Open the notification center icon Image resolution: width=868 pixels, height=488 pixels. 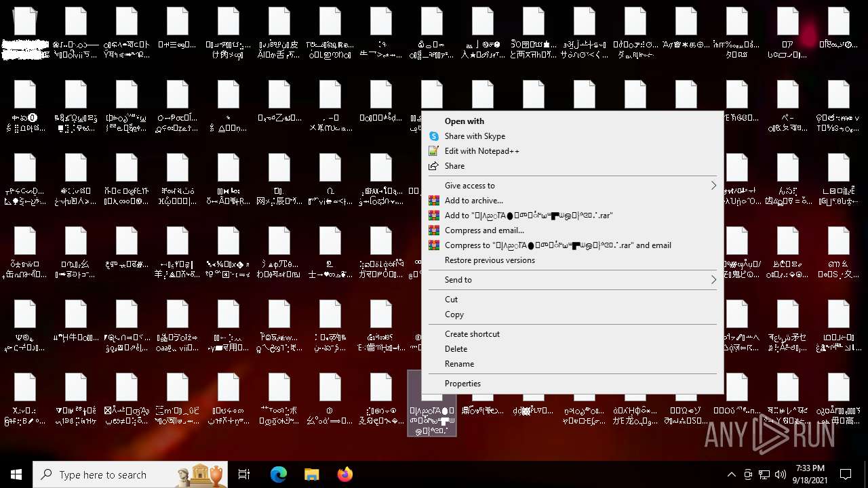(x=846, y=474)
